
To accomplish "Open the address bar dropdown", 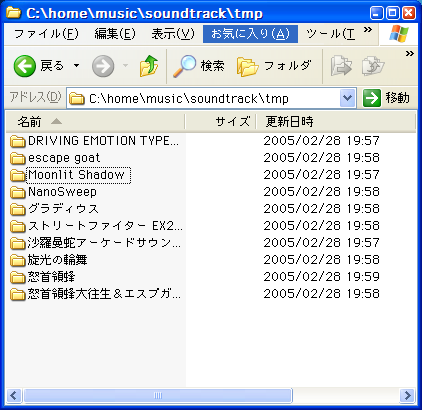I will point(347,98).
